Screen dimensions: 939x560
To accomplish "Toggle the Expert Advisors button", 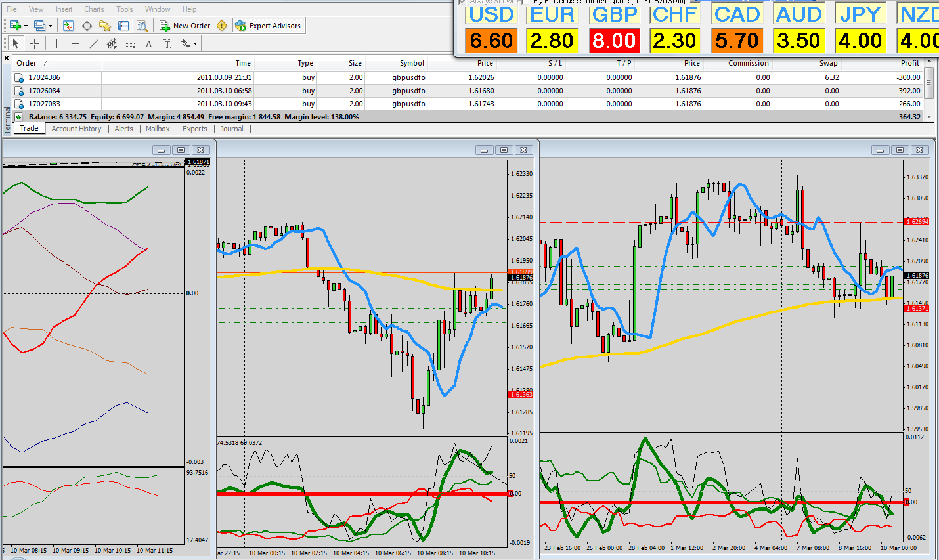I will pyautogui.click(x=269, y=26).
